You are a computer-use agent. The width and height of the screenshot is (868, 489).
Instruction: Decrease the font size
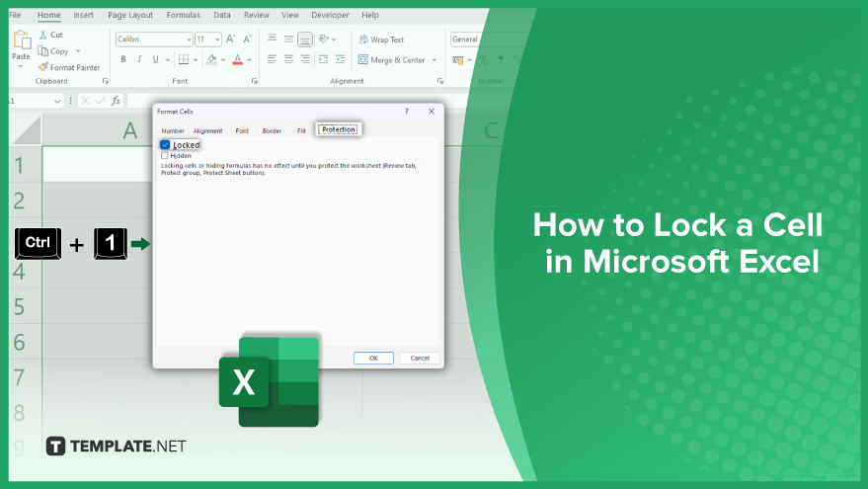pos(248,39)
